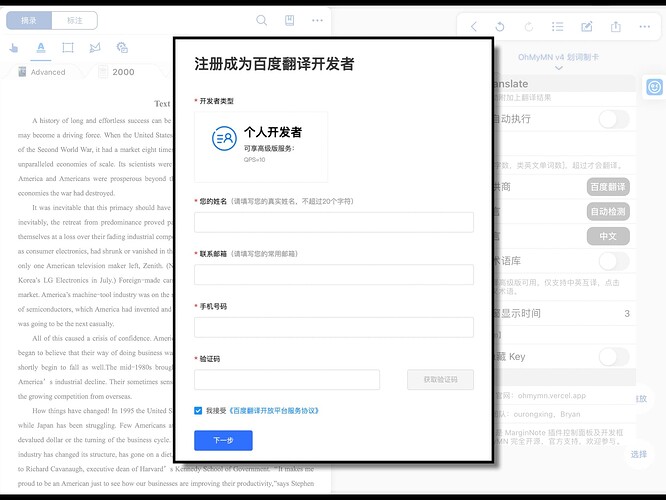Screen dimensions: 666x500
Task: Click the display time value 3
Action: point(627,314)
